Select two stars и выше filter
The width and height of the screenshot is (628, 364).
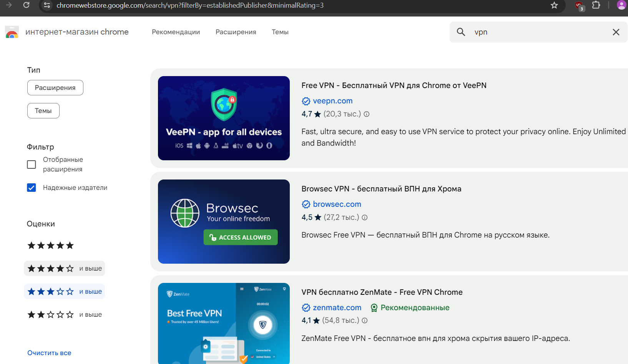click(65, 314)
